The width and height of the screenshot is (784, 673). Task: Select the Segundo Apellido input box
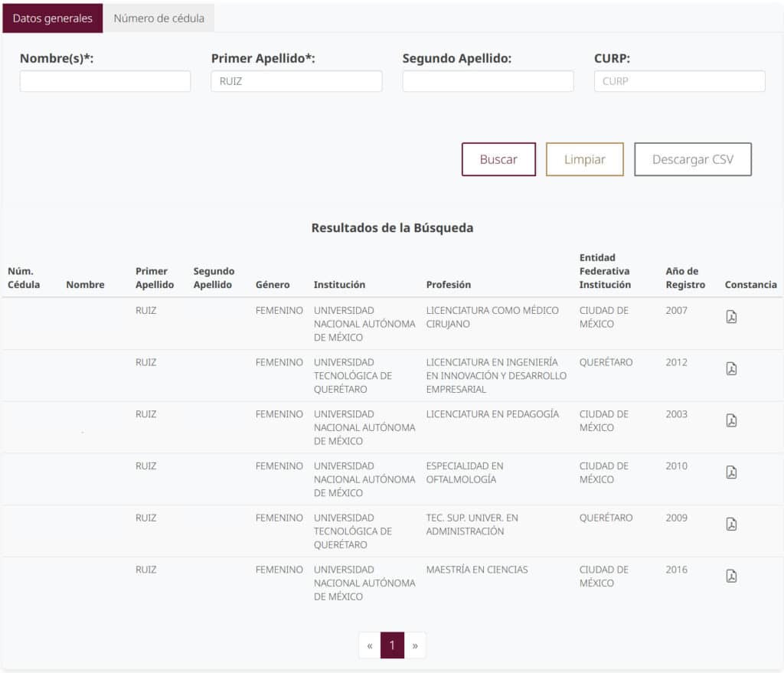488,80
